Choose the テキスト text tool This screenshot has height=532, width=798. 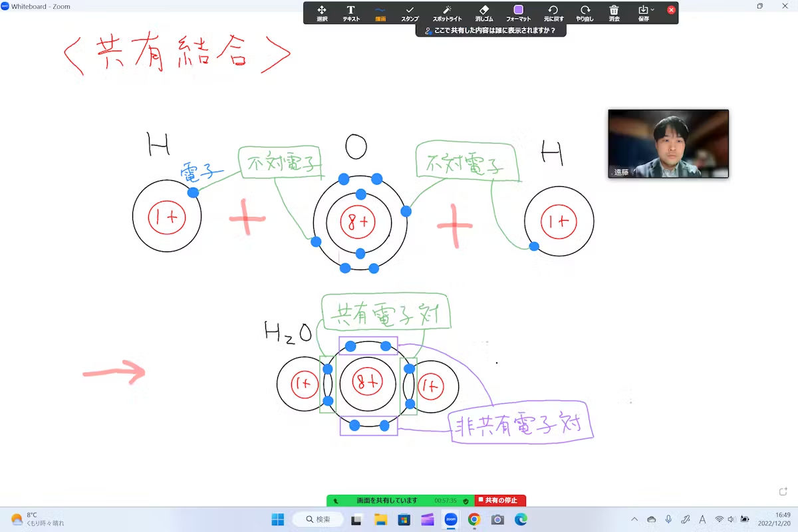[x=351, y=13]
